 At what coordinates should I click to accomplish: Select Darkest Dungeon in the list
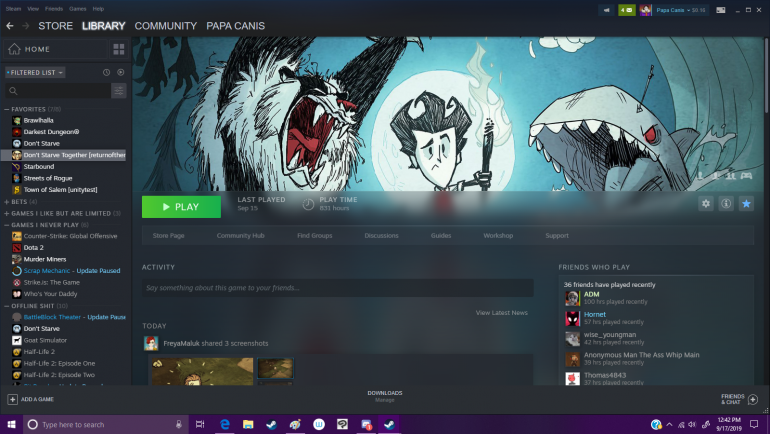pyautogui.click(x=51, y=132)
